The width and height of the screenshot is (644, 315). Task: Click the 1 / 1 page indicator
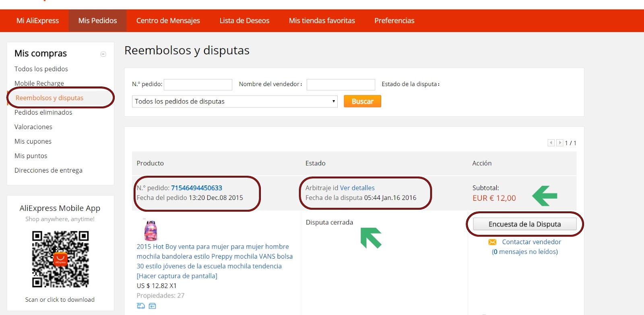pyautogui.click(x=571, y=143)
